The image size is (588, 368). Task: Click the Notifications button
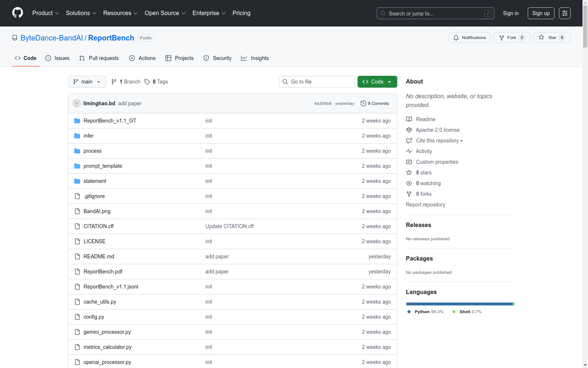(x=470, y=38)
